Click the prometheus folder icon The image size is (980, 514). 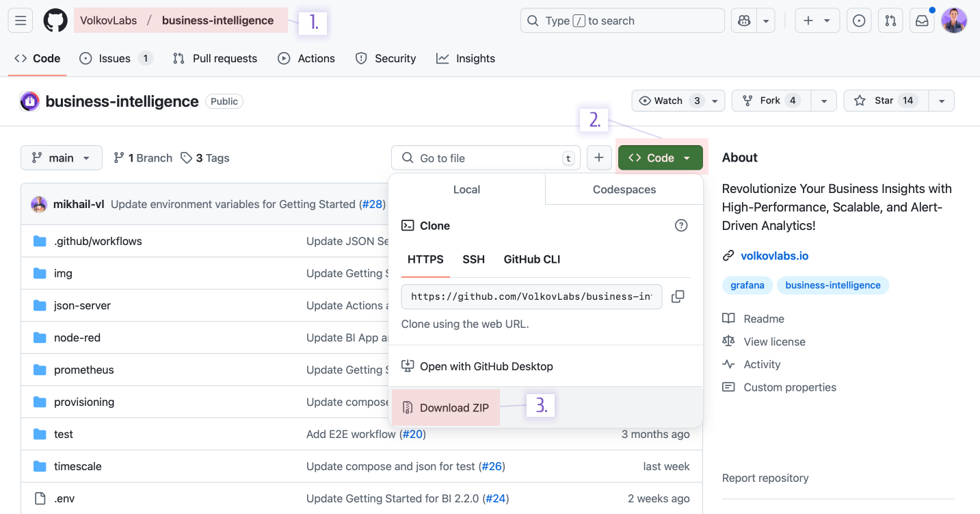(40, 370)
